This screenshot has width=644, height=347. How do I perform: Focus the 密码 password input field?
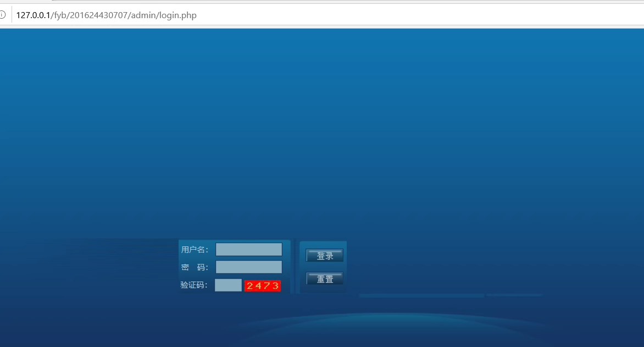coord(249,267)
